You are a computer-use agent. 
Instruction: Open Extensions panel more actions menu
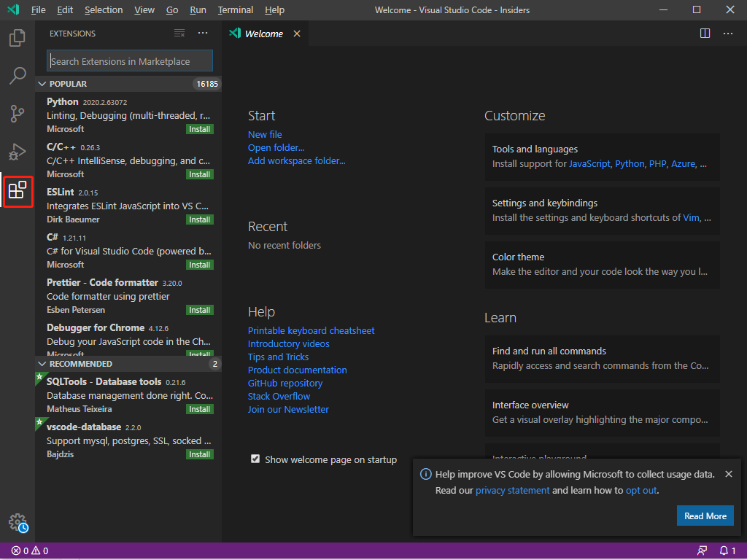[x=203, y=34]
